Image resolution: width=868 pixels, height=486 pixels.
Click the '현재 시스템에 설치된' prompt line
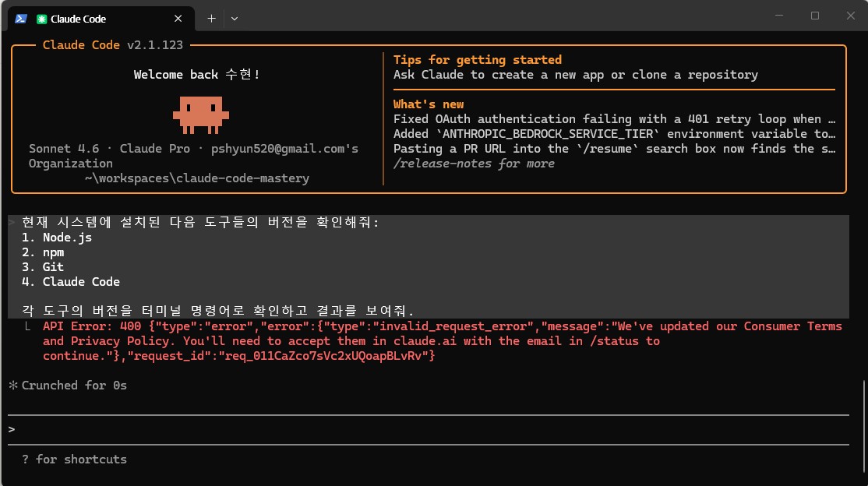(x=200, y=222)
